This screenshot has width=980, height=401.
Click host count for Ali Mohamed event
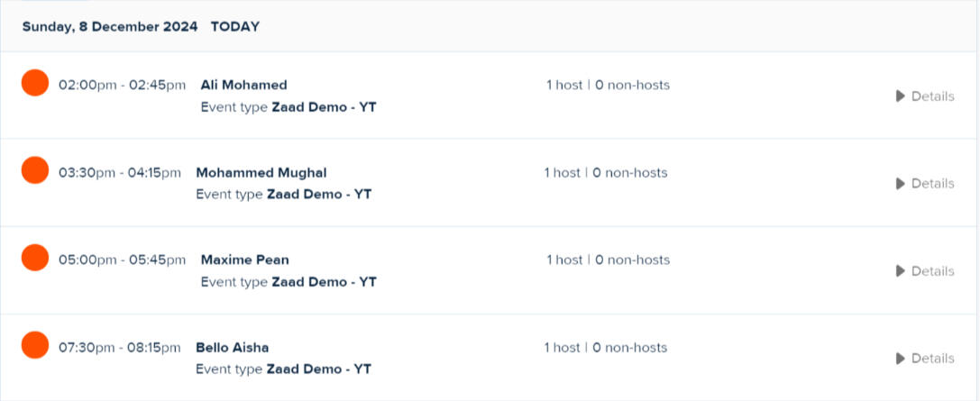(x=564, y=86)
